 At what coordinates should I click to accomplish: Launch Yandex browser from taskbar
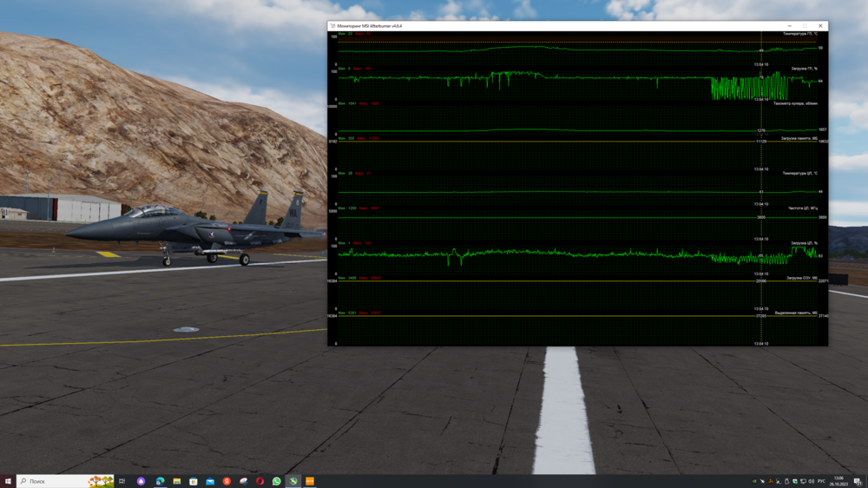227,481
